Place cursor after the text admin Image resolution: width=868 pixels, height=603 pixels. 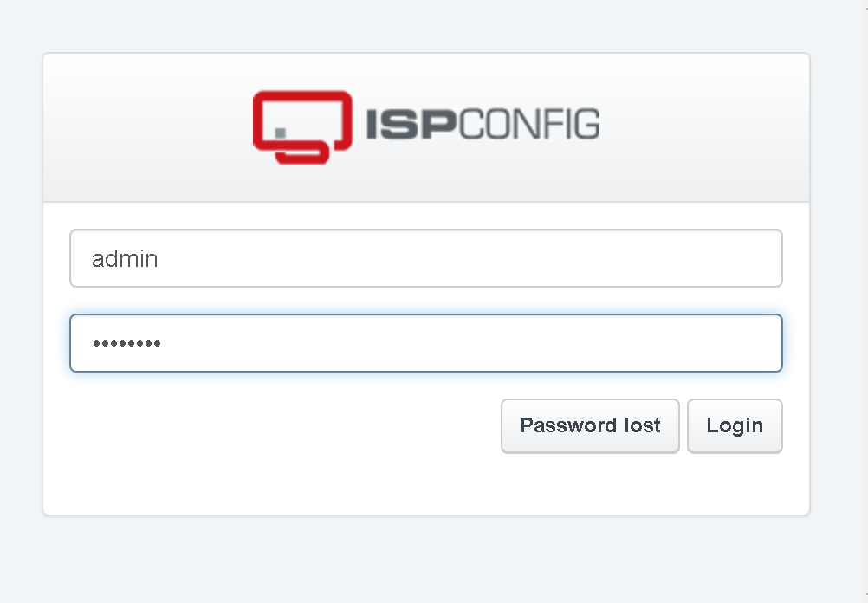coord(159,259)
